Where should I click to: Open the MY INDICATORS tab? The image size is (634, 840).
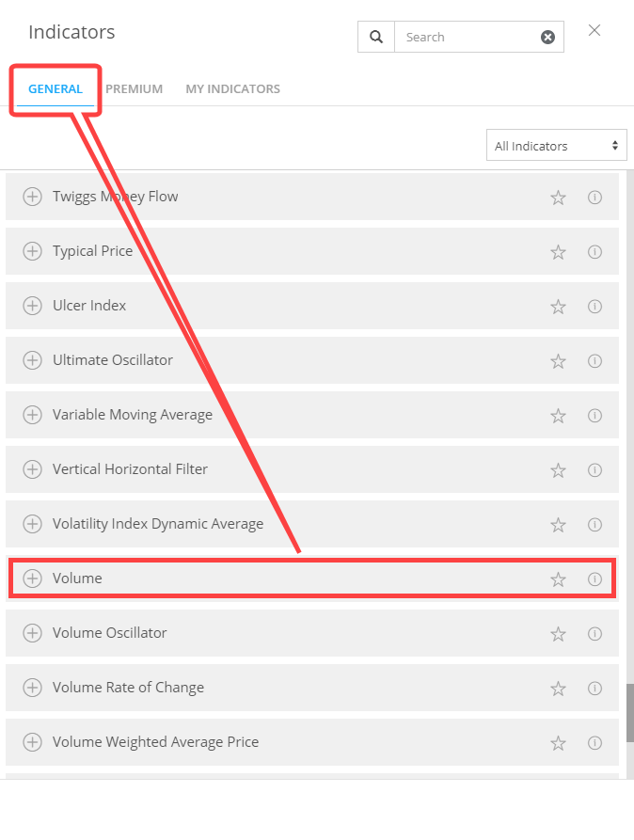pyautogui.click(x=232, y=88)
